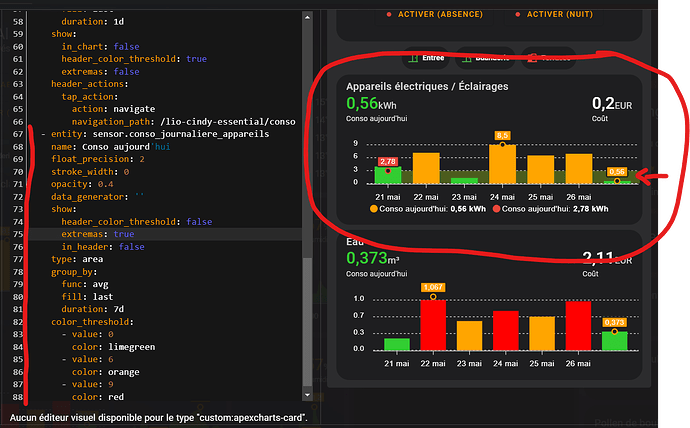
Task: Click code line 'extremas: true'
Action: (98, 234)
